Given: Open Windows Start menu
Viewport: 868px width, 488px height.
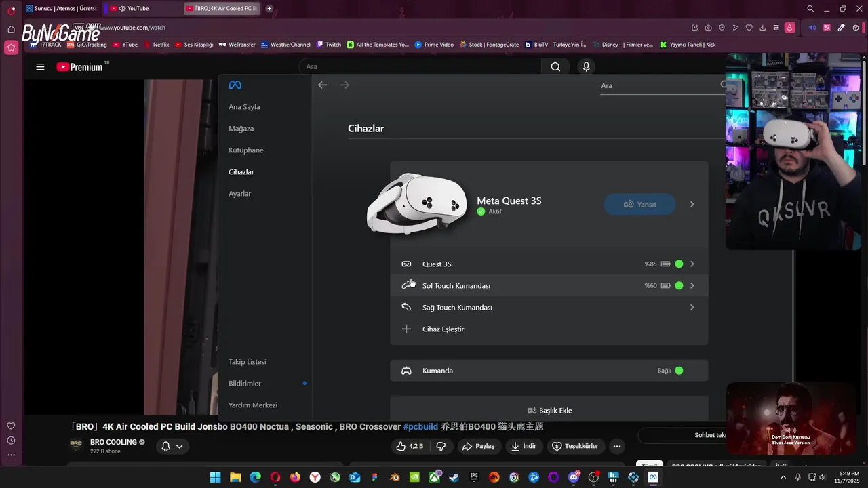Looking at the screenshot, I should pyautogui.click(x=215, y=477).
